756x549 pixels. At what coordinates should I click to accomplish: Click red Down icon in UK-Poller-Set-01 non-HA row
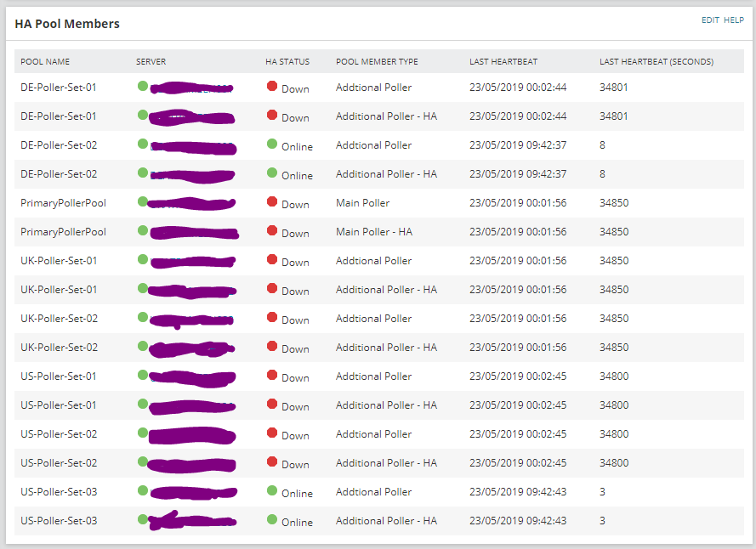[272, 260]
